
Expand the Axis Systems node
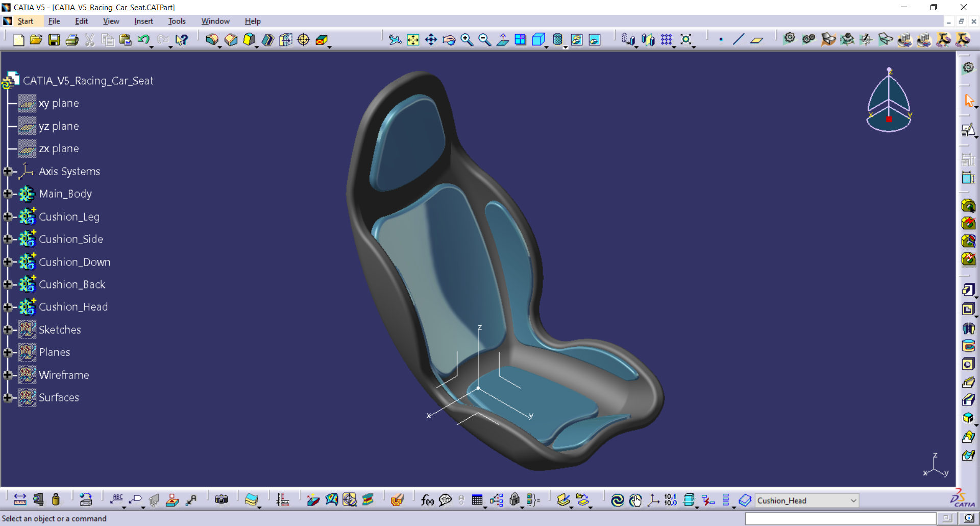pos(8,172)
